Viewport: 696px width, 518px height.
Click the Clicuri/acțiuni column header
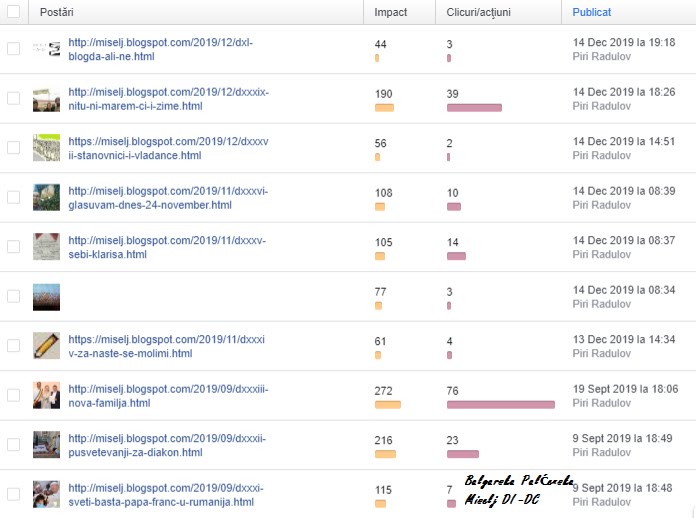pyautogui.click(x=478, y=12)
